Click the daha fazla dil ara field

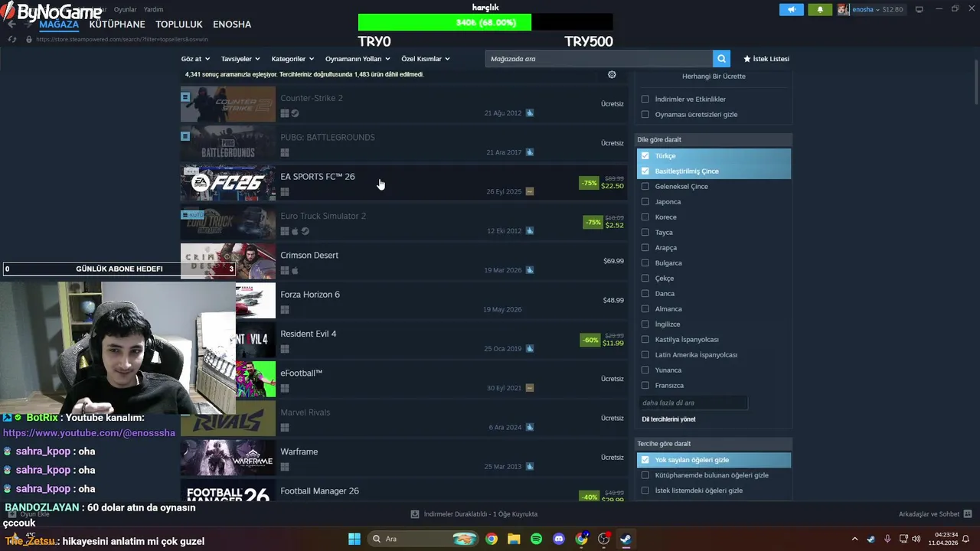point(693,403)
